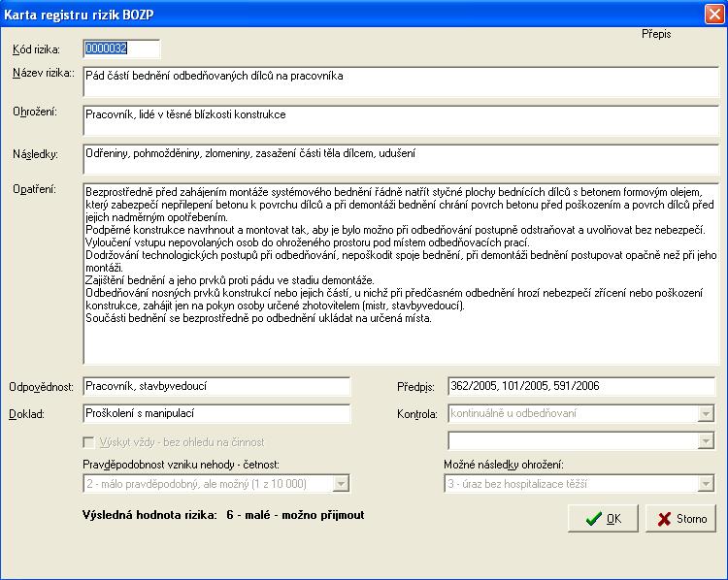Click the Doklad field with Proškolení s manipulací
The image size is (728, 580).
(x=216, y=413)
